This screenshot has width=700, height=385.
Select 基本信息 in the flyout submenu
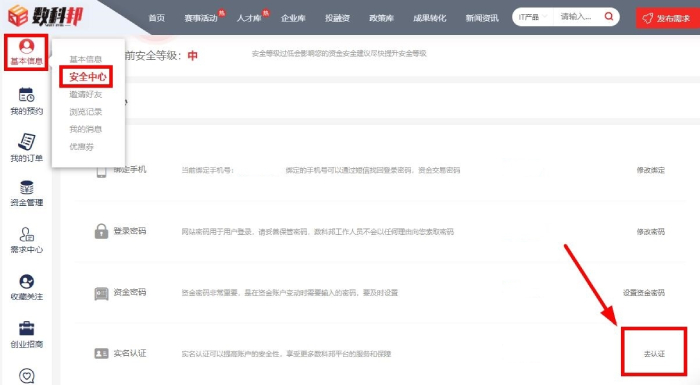86,59
